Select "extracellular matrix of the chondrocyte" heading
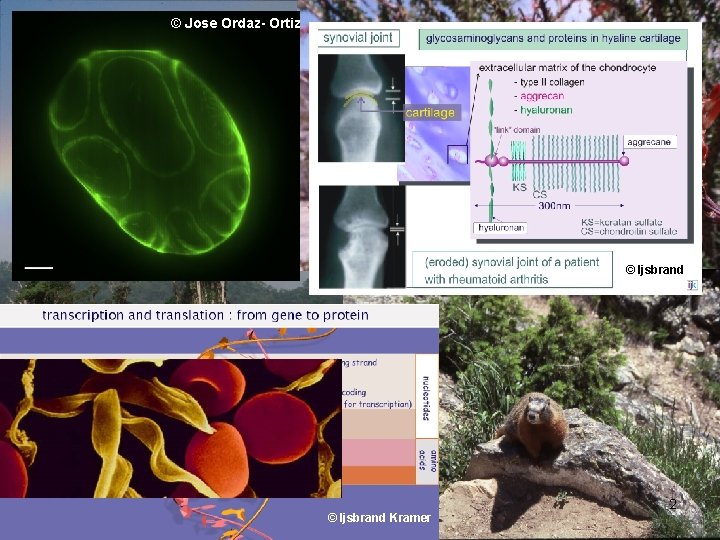This screenshot has height=540, width=720. 567,68
